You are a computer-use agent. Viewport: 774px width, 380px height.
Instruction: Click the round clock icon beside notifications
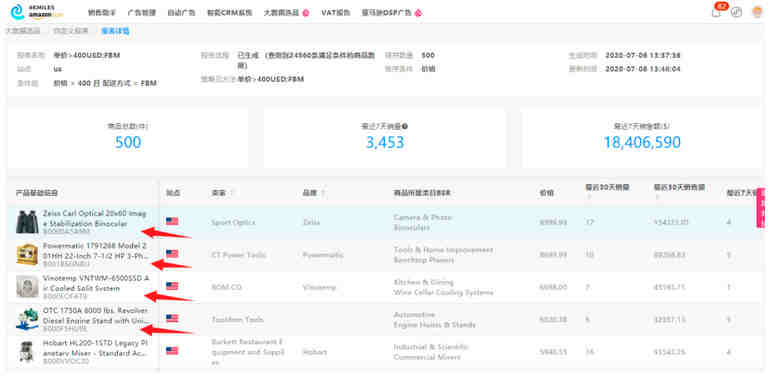[x=736, y=12]
